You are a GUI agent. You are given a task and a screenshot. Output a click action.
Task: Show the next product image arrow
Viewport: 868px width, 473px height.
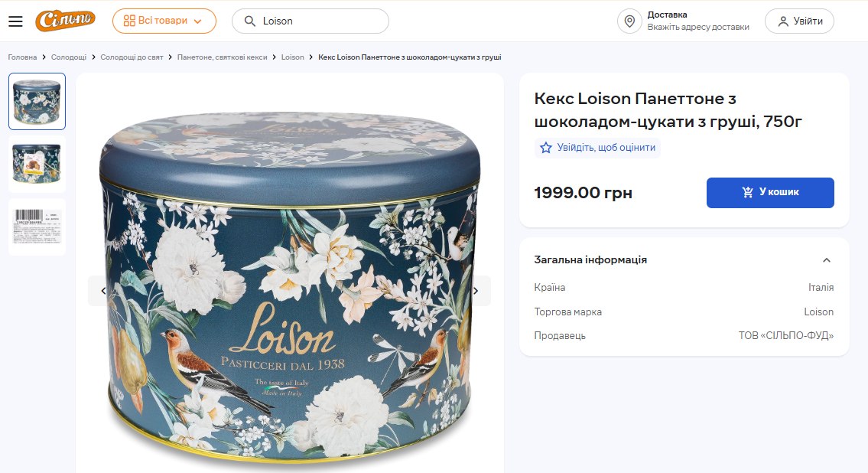476,291
